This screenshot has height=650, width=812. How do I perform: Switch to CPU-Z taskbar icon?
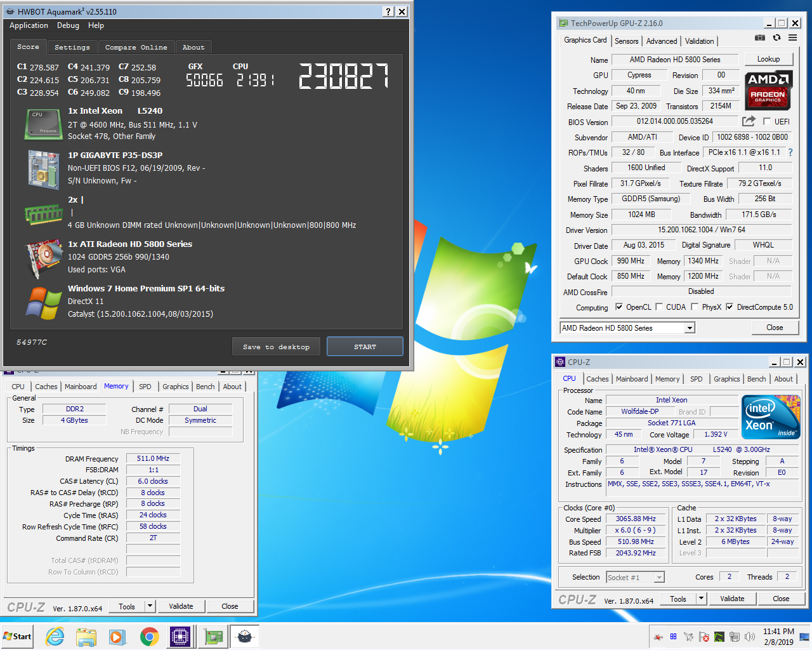pos(180,637)
